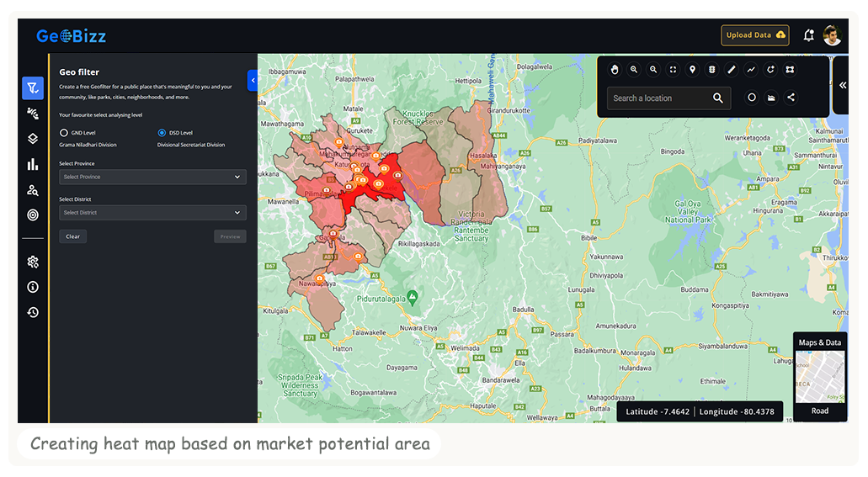
Task: Select the ruler measure tool
Action: (732, 70)
